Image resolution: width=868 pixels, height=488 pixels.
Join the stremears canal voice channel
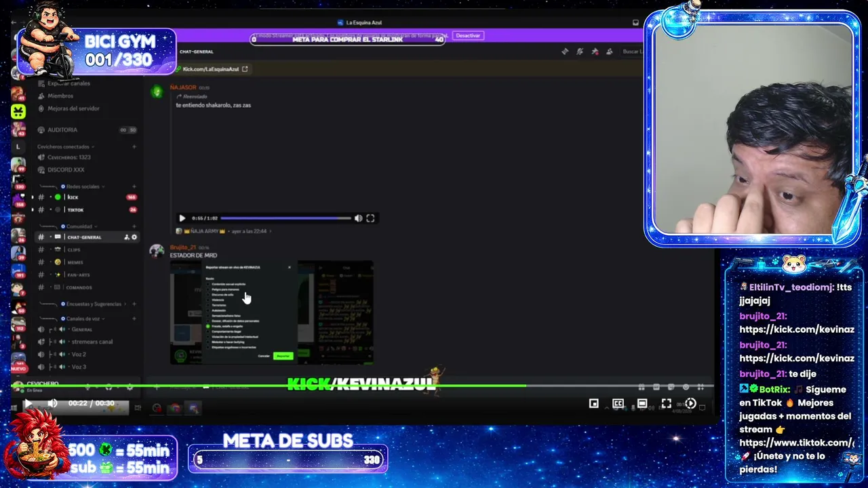pos(92,342)
